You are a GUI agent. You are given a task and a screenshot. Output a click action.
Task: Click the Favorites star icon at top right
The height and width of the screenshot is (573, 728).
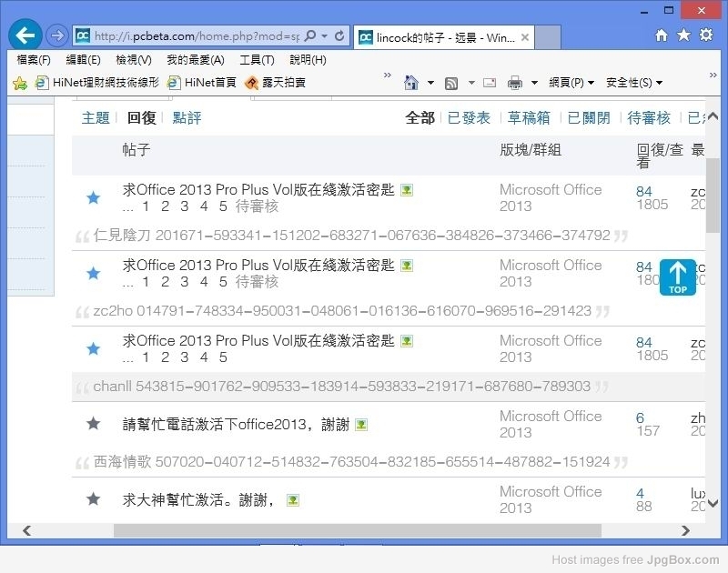pyautogui.click(x=683, y=35)
